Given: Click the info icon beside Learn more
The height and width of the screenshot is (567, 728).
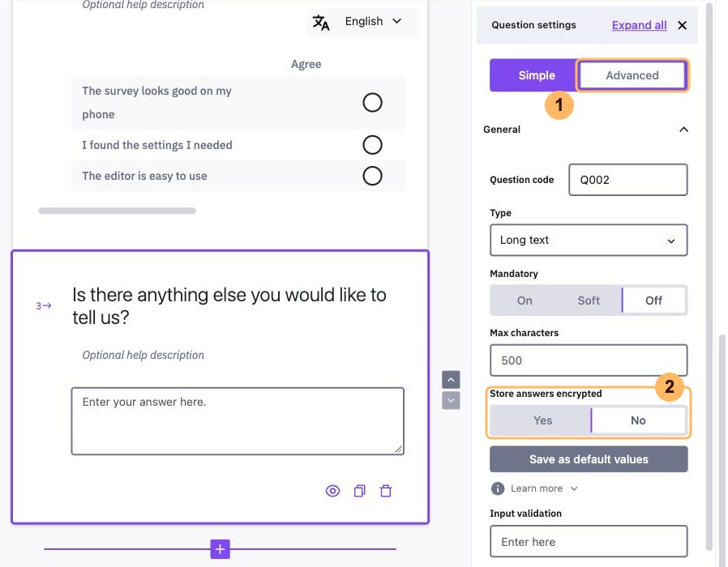Looking at the screenshot, I should pyautogui.click(x=497, y=488).
